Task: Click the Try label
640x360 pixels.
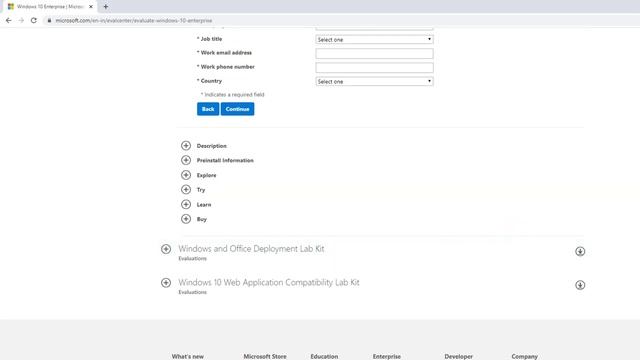Action: click(x=201, y=190)
